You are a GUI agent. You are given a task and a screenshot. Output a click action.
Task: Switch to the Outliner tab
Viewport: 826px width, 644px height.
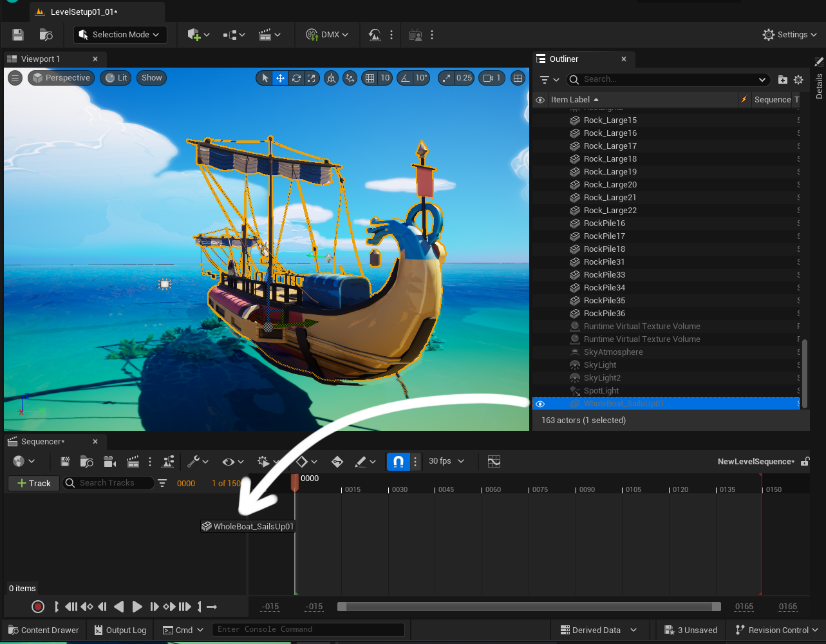[563, 59]
